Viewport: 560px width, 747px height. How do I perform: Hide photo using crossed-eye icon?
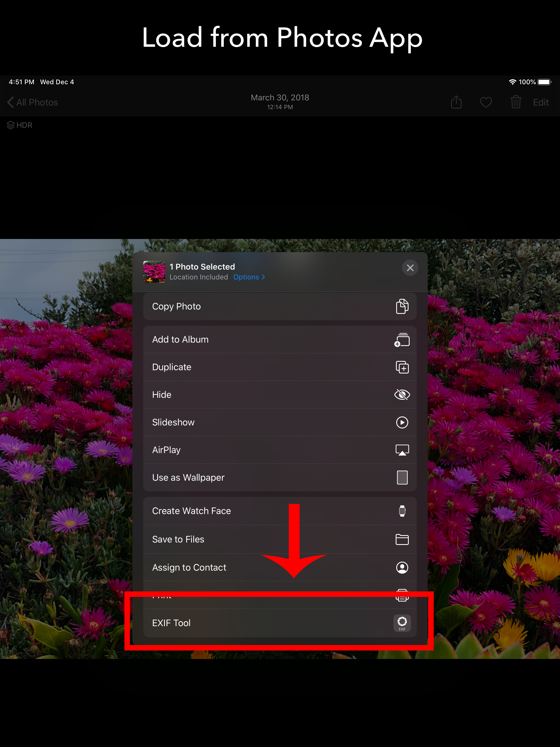click(x=402, y=395)
